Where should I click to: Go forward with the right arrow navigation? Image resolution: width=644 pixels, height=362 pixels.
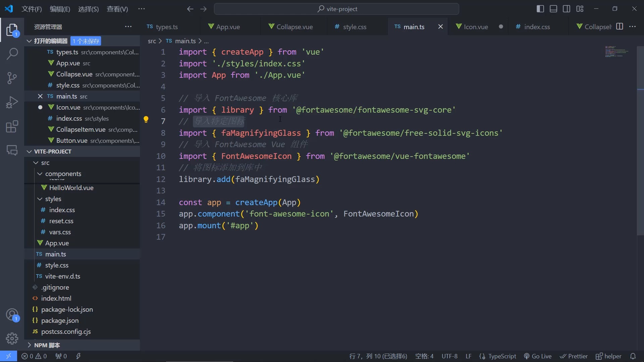coord(204,9)
